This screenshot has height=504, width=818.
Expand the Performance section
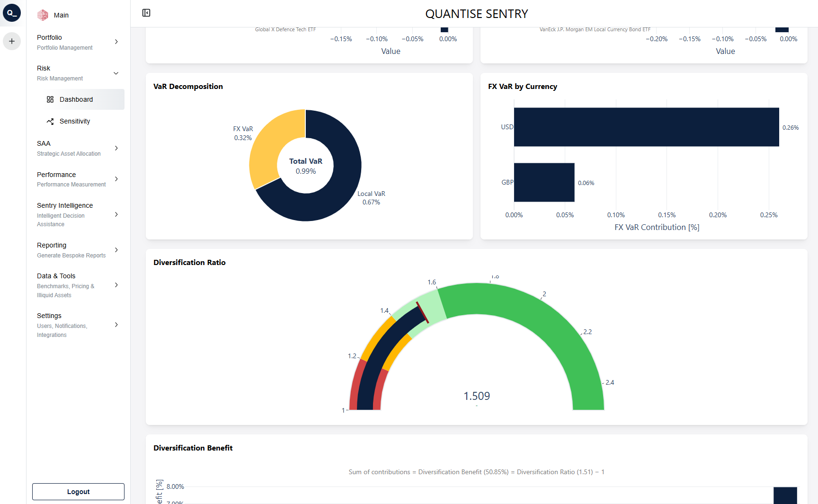tap(116, 179)
